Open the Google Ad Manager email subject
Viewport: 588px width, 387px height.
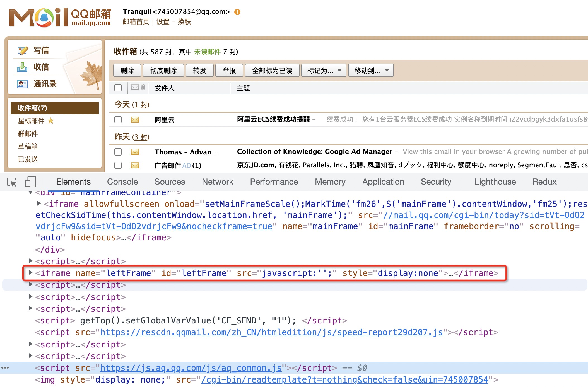click(315, 152)
